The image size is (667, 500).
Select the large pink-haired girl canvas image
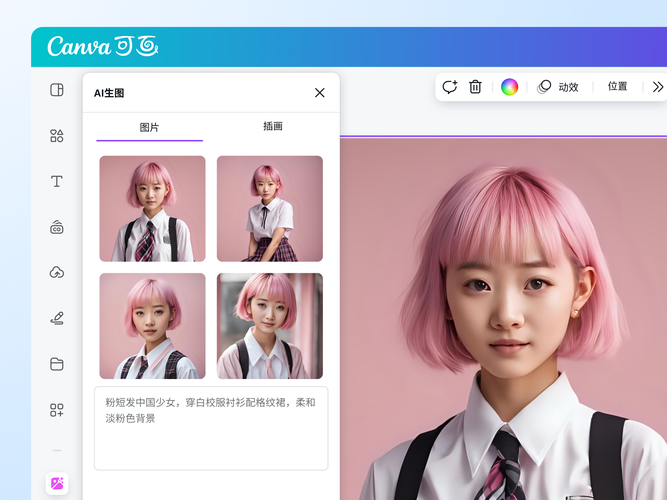503,318
